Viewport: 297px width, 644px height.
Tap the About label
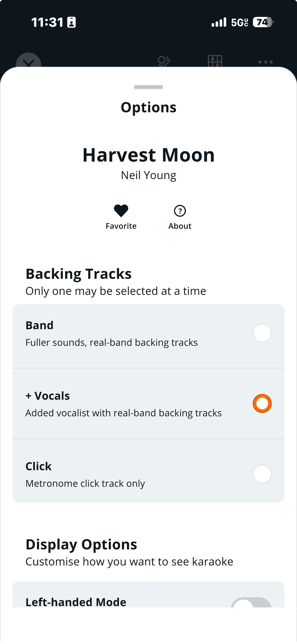click(180, 226)
